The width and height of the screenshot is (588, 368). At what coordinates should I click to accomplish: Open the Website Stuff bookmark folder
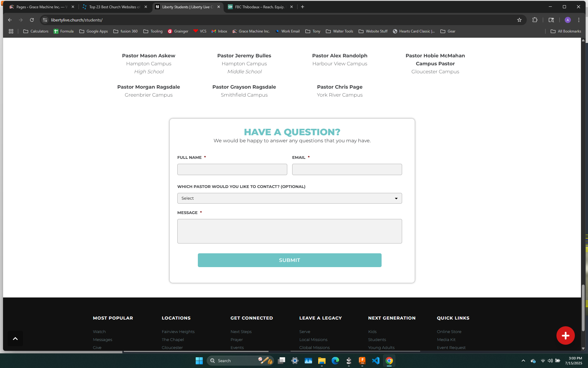click(373, 31)
